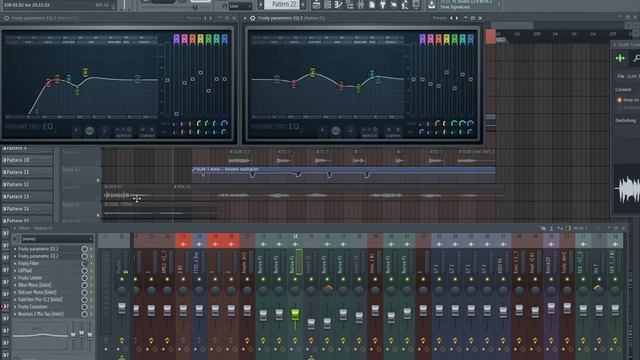The image size is (640, 360).
Task: Toggle mute light on Track 65
Action: pos(98,215)
